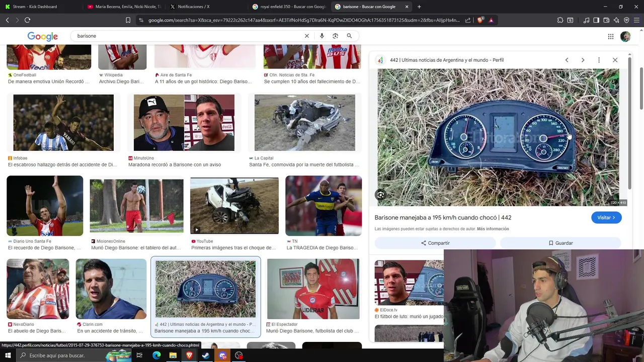Open Windows Start menu
Image resolution: width=644 pixels, height=362 pixels.
point(8,355)
